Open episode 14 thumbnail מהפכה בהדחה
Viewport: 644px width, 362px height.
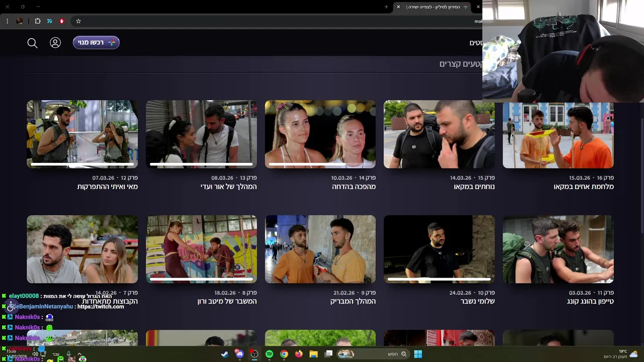(x=320, y=134)
